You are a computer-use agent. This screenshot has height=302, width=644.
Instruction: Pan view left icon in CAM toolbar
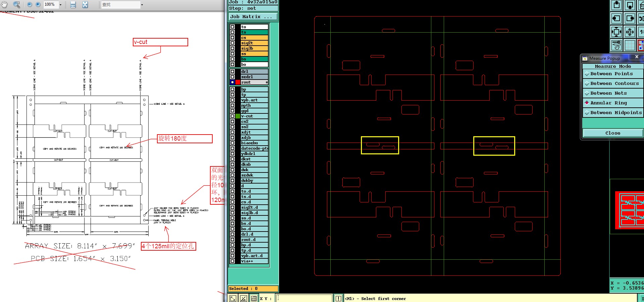[616, 18]
